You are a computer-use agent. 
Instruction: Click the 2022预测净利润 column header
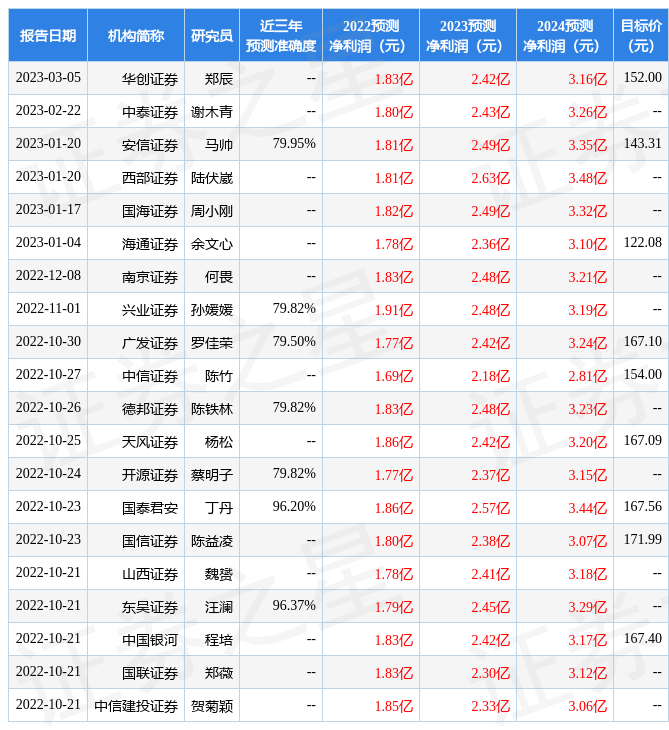click(371, 35)
